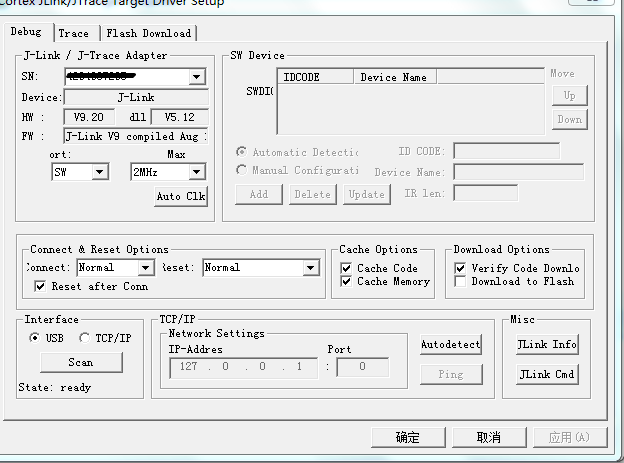Enable Download to Flash checkbox
The width and height of the screenshot is (624, 463).
[x=460, y=282]
